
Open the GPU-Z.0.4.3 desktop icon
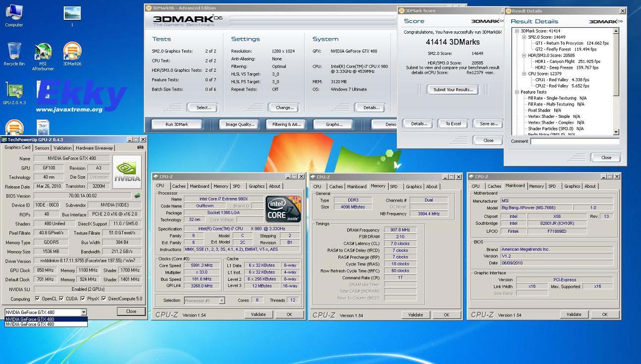point(14,93)
